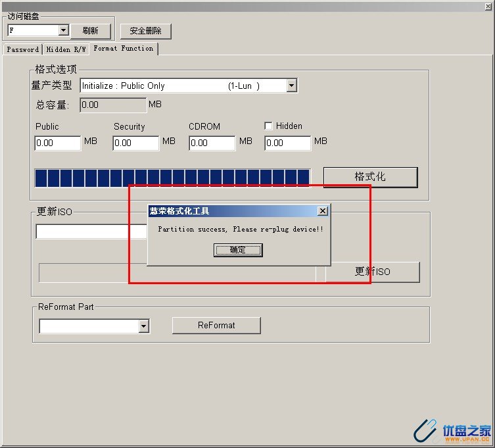Close the 慧荣格式化工具 dialog with X

pyautogui.click(x=322, y=211)
